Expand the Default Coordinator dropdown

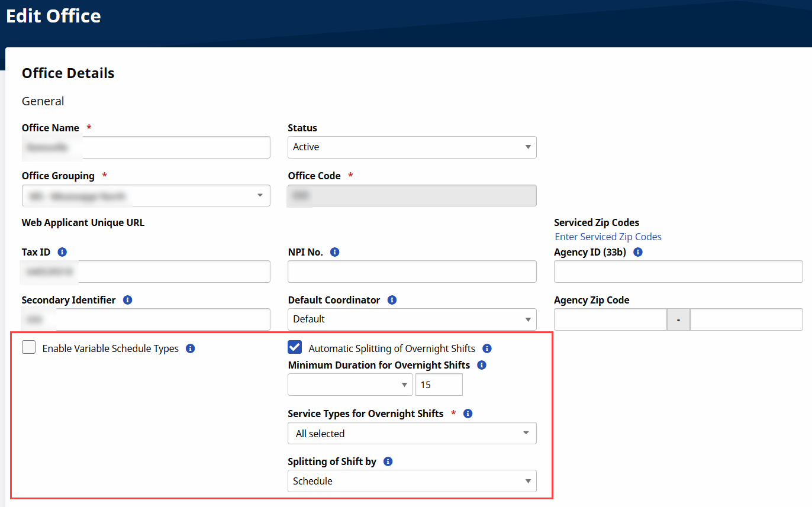[x=412, y=319]
